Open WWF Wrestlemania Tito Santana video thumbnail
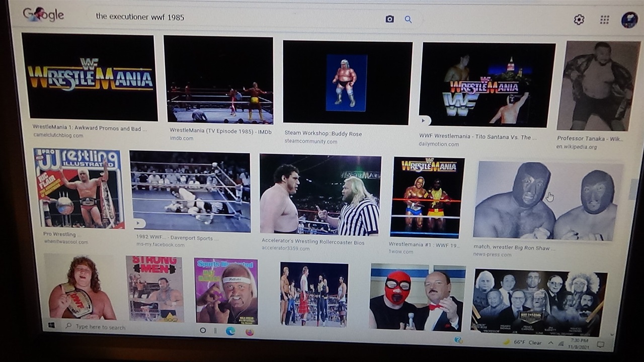This screenshot has height=362, width=644. pyautogui.click(x=487, y=85)
